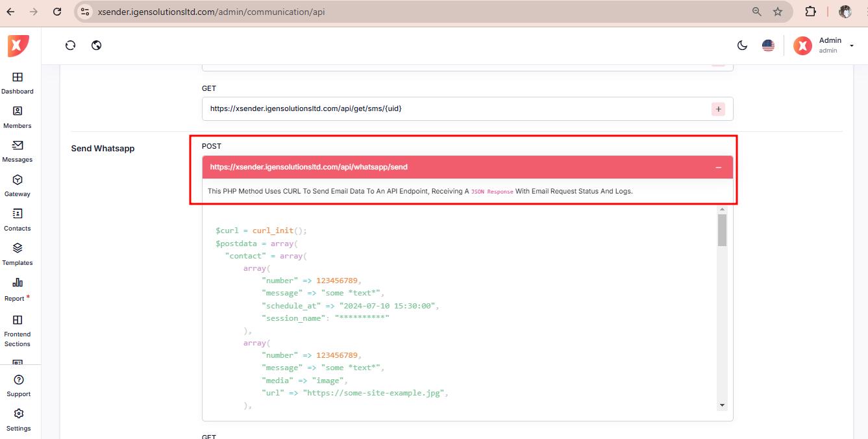This screenshot has height=439, width=868.
Task: Open Frontend Sections menu item
Action: pyautogui.click(x=18, y=330)
